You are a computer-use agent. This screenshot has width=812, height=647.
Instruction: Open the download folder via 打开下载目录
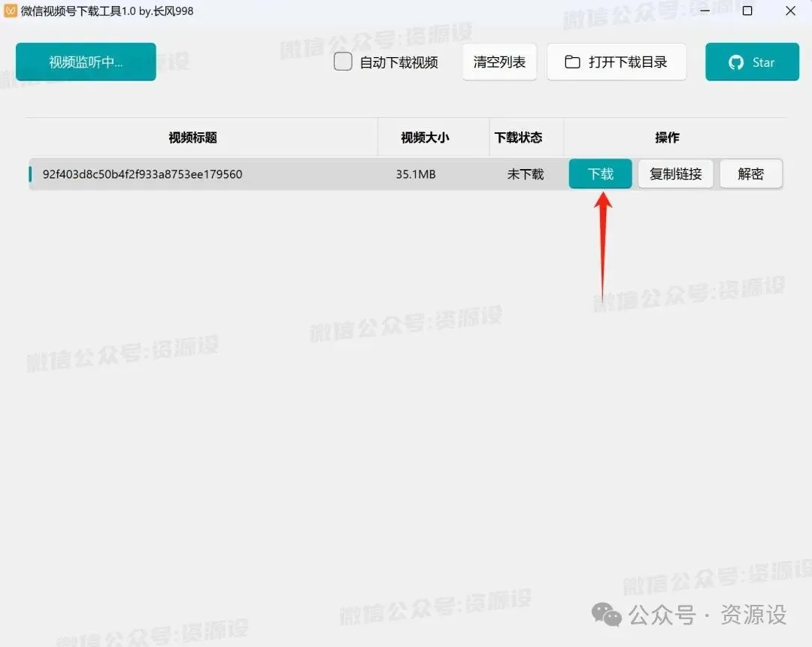[x=617, y=62]
